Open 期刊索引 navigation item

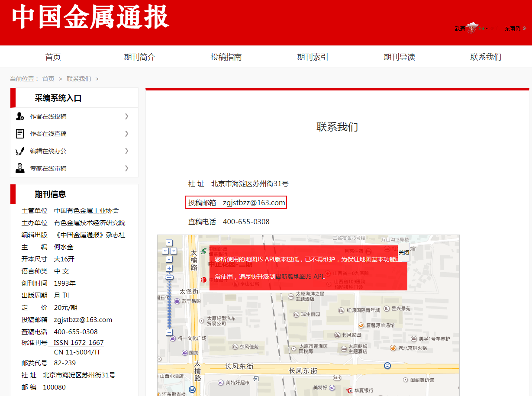pyautogui.click(x=313, y=57)
